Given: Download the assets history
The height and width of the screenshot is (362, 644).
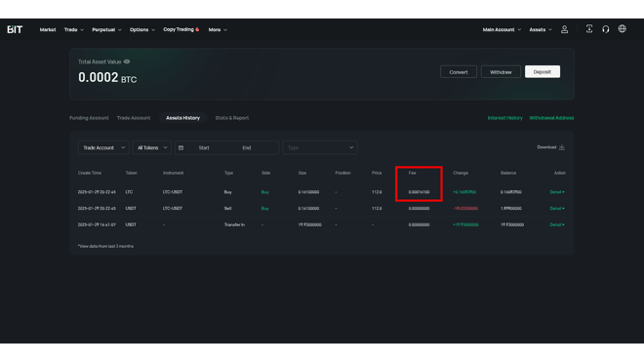Looking at the screenshot, I should coord(550,147).
